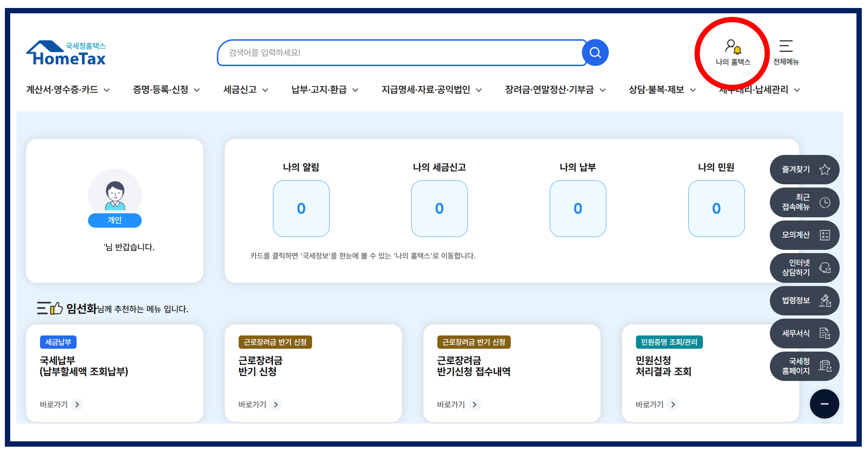Viewport: 868px width, 452px height.
Task: Expand 납부·고지·환급 chevron
Action: point(355,90)
